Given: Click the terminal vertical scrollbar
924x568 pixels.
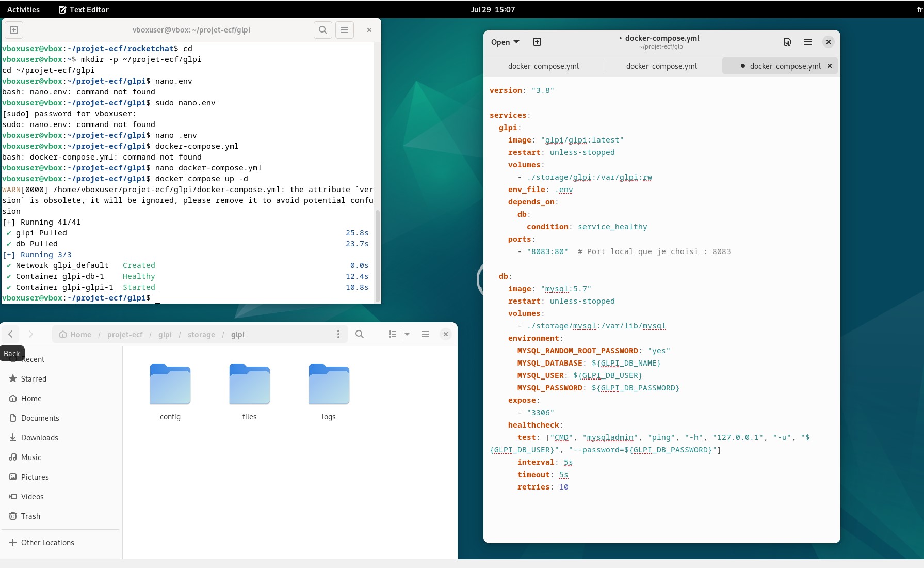Looking at the screenshot, I should click(x=378, y=256).
